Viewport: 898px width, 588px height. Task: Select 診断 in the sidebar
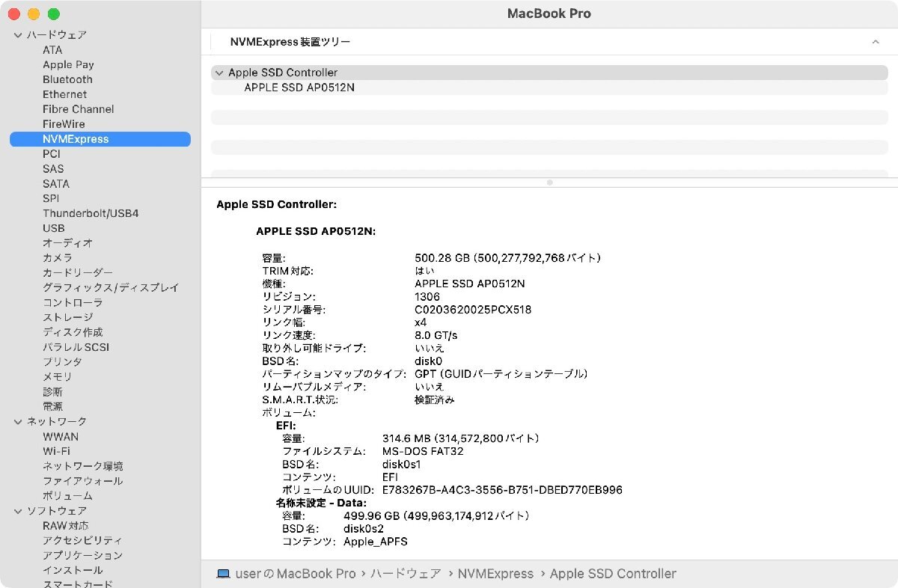[52, 392]
